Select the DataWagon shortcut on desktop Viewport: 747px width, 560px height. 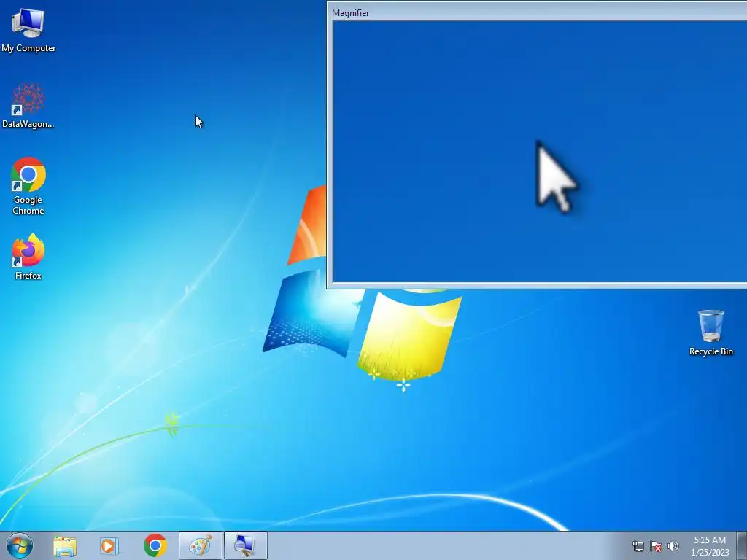(28, 106)
